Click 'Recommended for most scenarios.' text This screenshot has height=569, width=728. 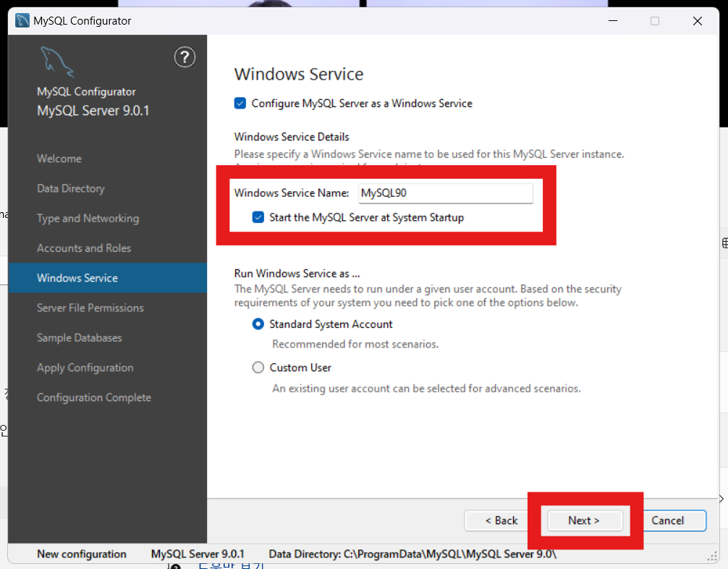coord(355,344)
